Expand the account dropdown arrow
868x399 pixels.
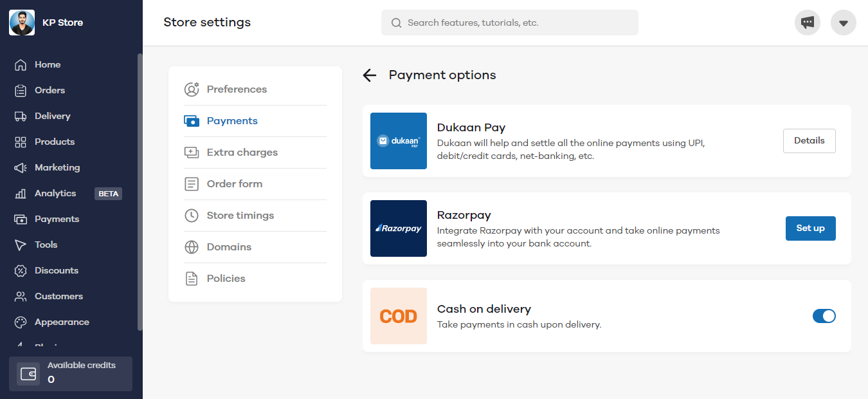click(843, 23)
